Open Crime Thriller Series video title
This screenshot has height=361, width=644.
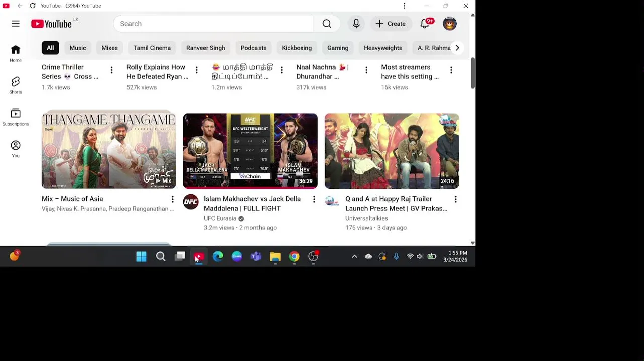click(70, 72)
